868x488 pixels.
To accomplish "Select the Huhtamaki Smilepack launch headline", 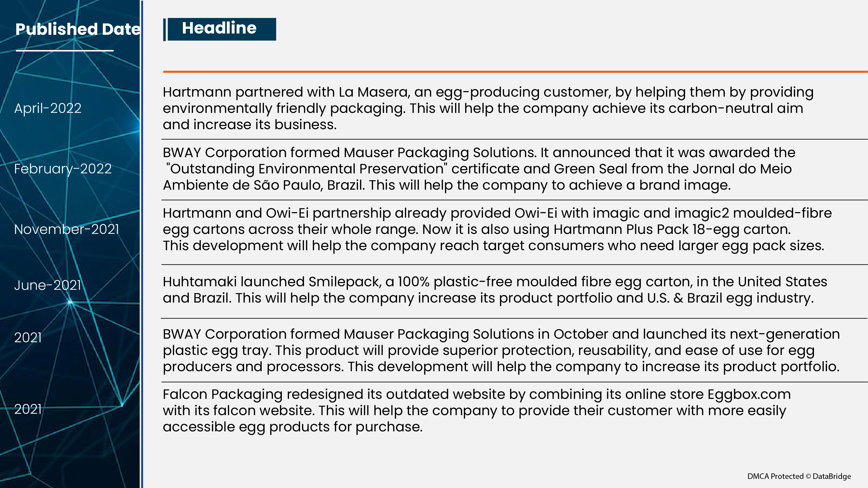I will [x=495, y=290].
